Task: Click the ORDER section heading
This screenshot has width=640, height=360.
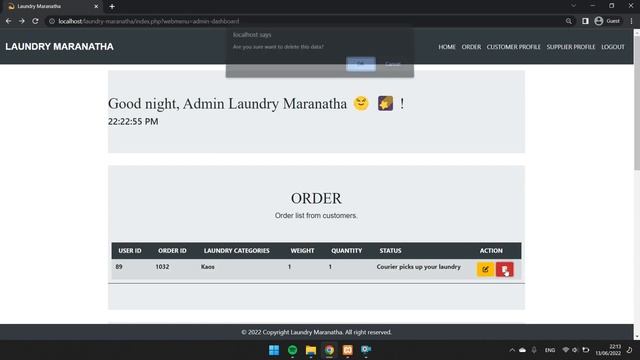Action: pos(316,198)
